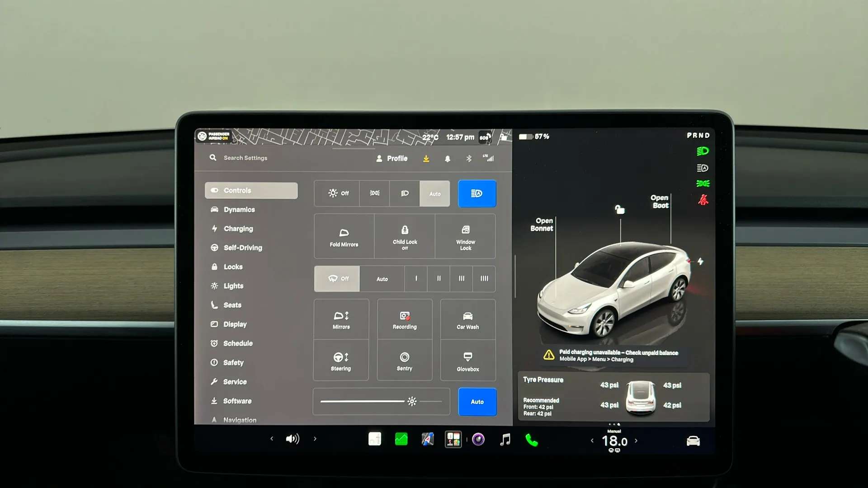Viewport: 868px width, 488px height.
Task: Open the music note app
Action: 505,439
